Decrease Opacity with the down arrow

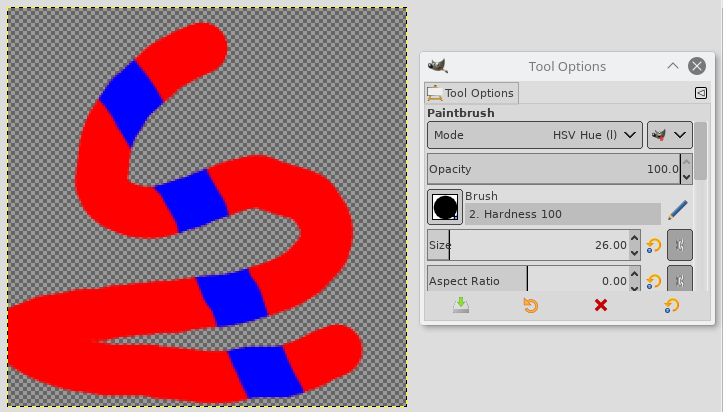[687, 177]
